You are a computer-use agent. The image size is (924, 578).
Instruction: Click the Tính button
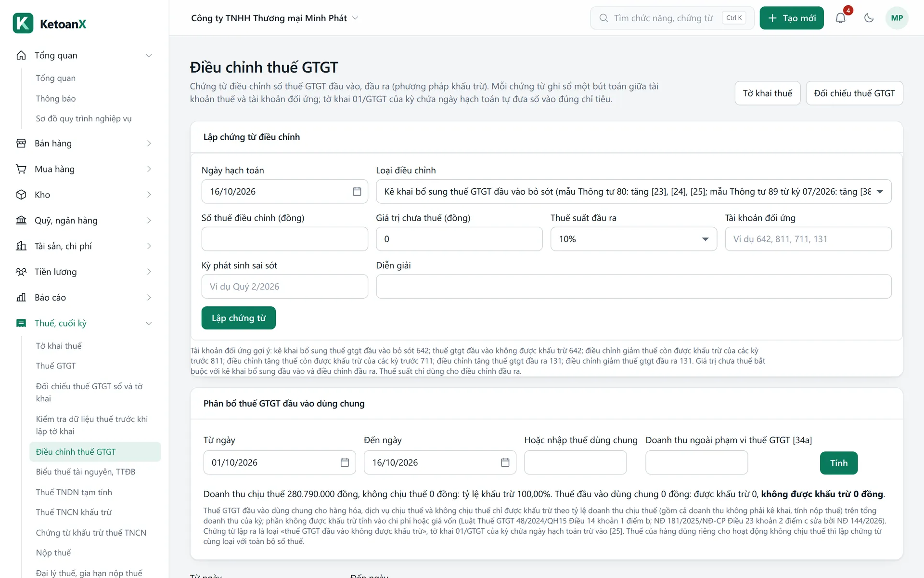(839, 463)
